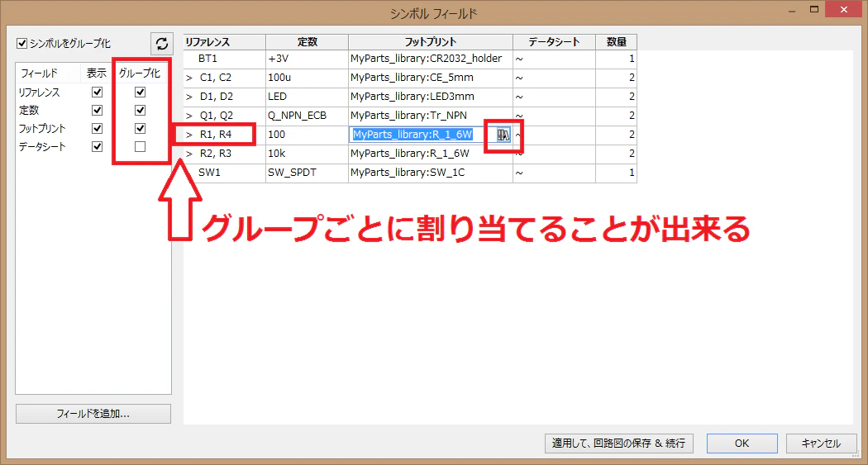Select the SW_SPDT value cell
868x465 pixels.
tap(307, 173)
